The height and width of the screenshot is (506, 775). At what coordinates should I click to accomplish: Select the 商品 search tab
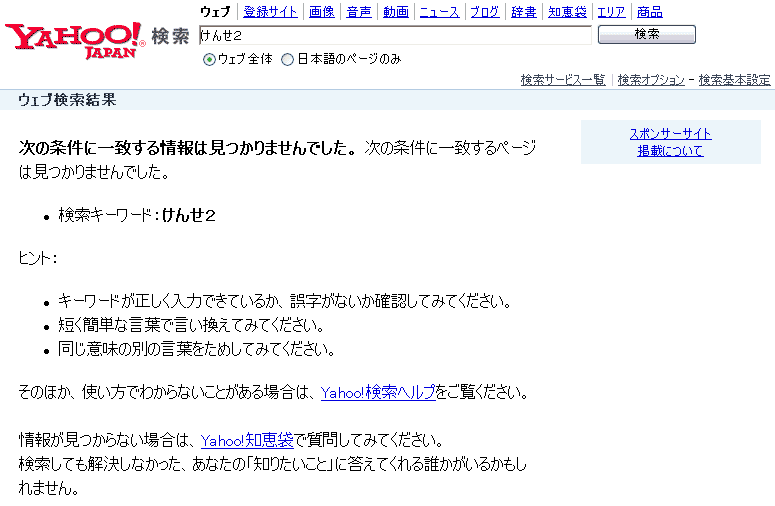coord(649,12)
